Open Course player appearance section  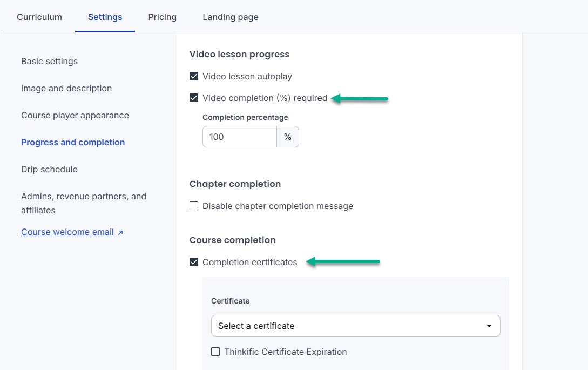[x=75, y=115]
